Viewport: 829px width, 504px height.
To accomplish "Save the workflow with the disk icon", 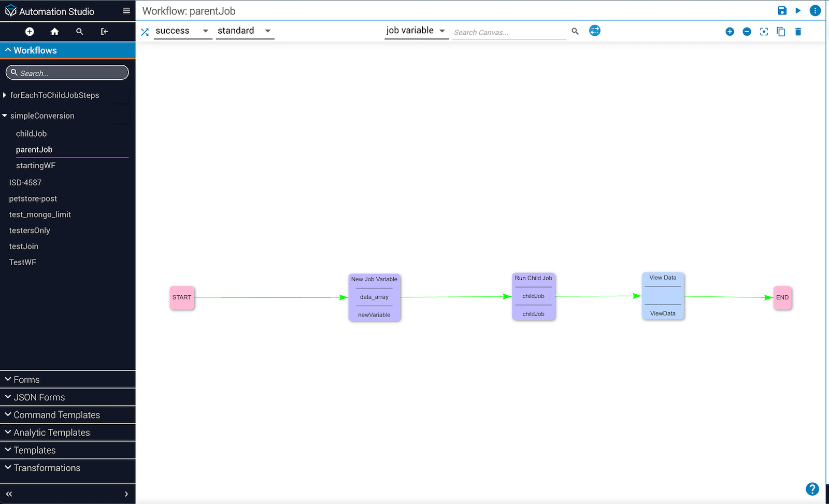I will (782, 11).
